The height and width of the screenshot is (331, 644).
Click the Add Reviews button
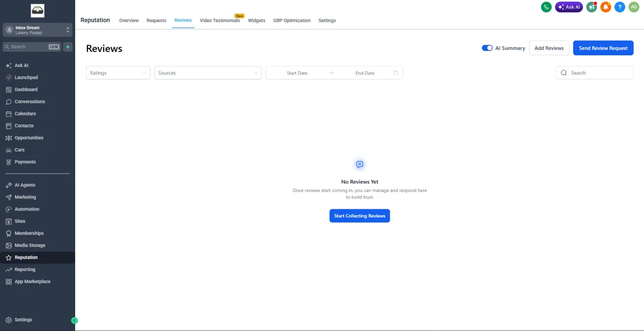[x=549, y=48]
